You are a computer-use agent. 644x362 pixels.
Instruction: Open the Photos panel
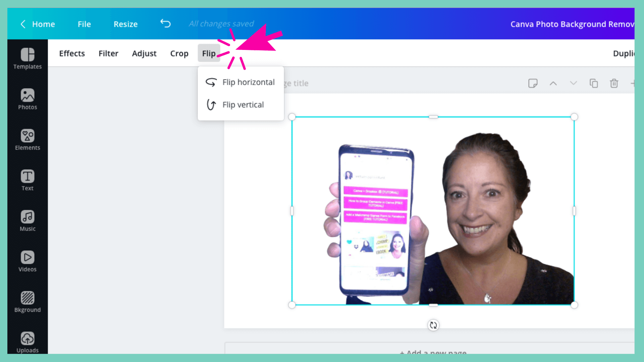point(27,98)
